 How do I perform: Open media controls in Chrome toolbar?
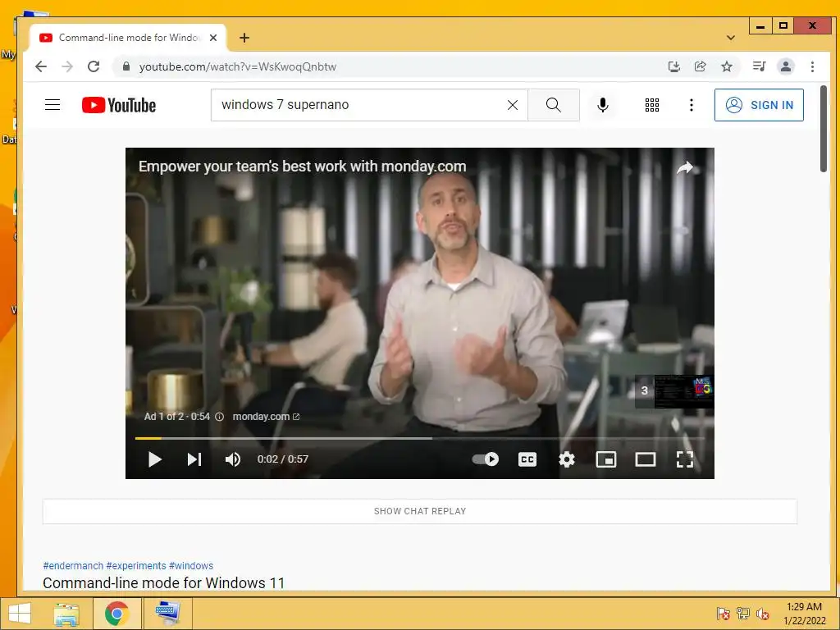759,66
